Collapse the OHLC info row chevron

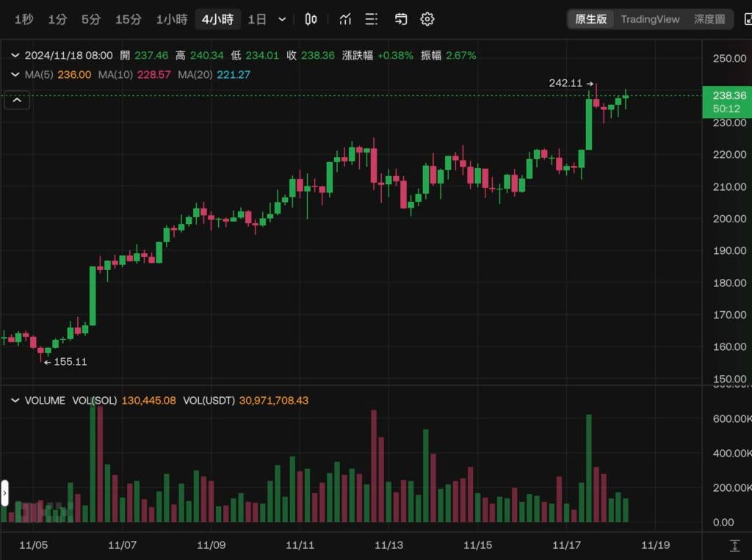point(15,55)
